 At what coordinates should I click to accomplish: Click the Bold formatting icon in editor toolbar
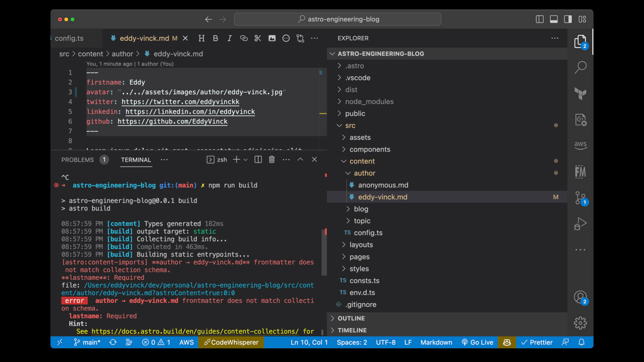coord(215,39)
